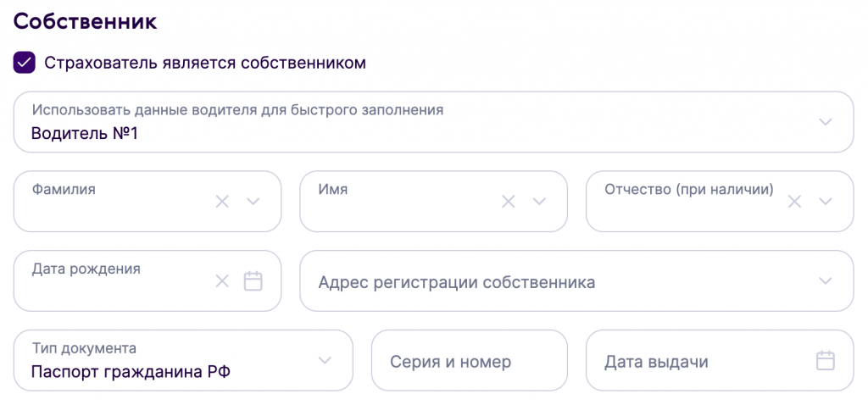Clear the Фамилия field with X icon

(222, 202)
